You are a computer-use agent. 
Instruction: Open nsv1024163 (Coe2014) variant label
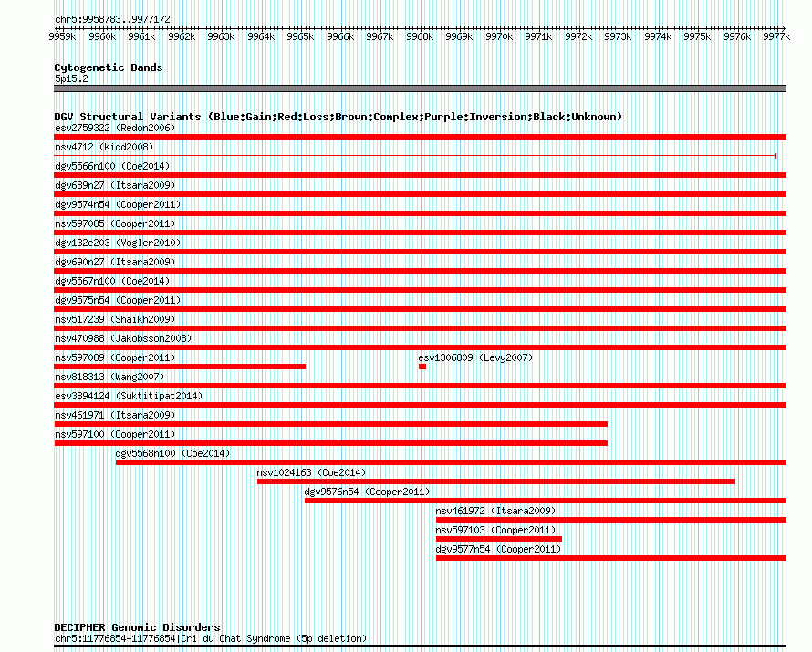(311, 472)
